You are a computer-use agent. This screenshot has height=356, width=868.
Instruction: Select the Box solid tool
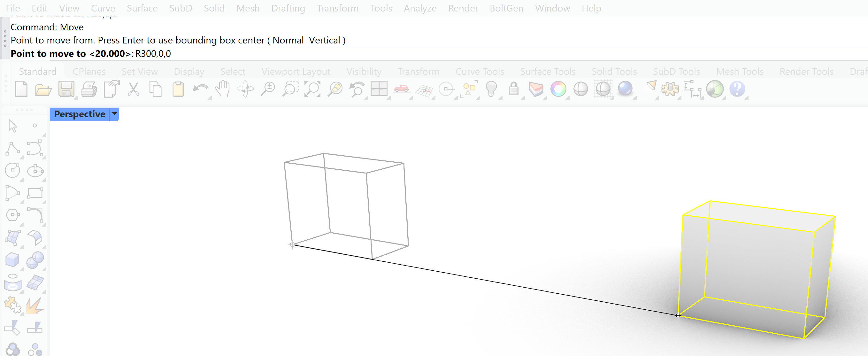12,260
